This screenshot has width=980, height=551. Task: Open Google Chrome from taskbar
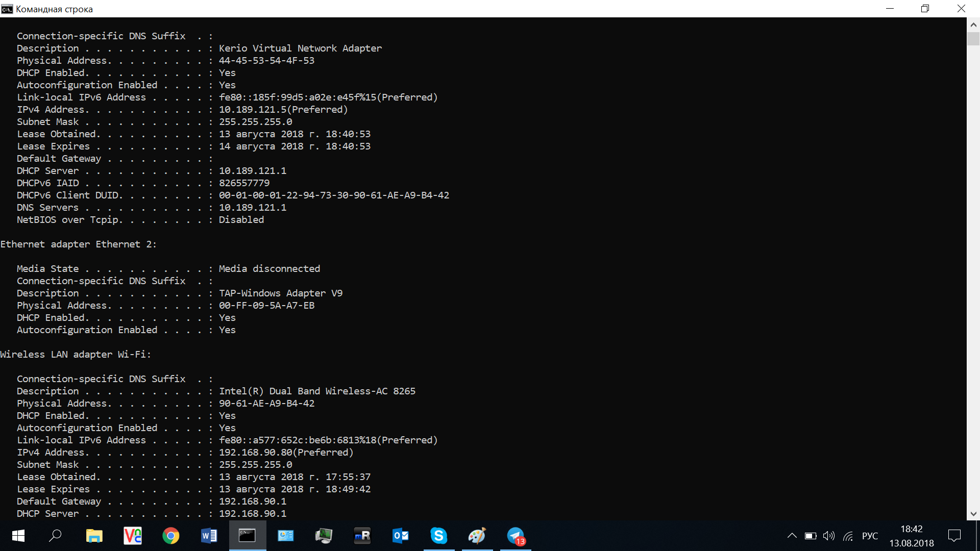[171, 536]
